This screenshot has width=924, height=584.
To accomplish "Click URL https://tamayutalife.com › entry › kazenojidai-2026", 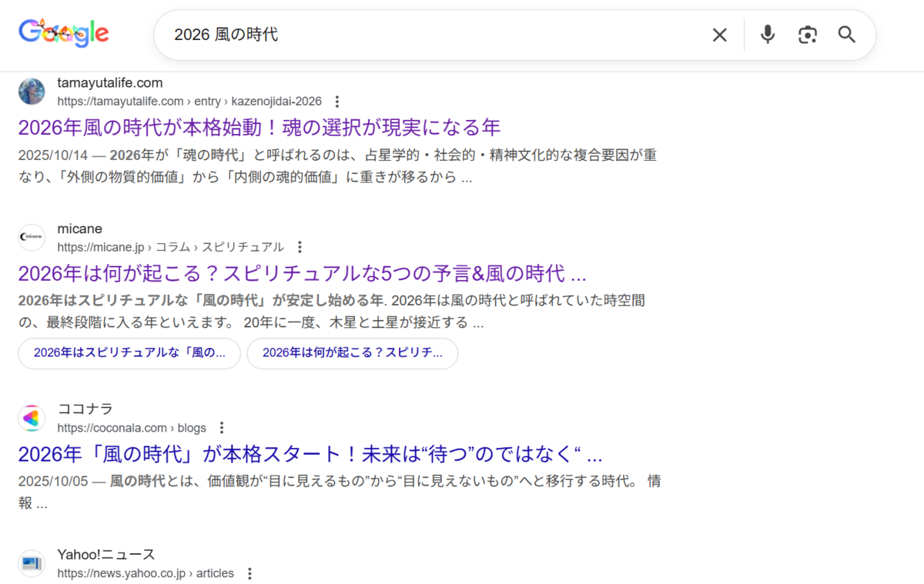I will pos(189,102).
